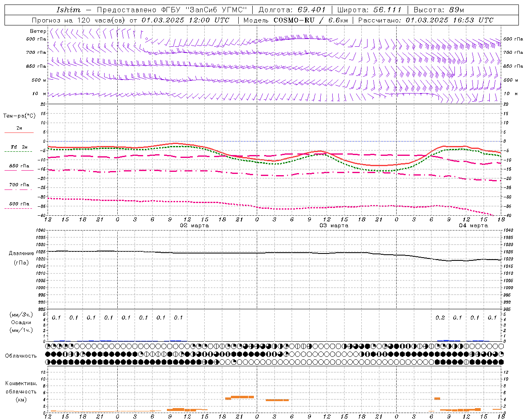Click the dotted pink line sample under 500 гПа legend
This screenshot has width=525, height=420.
tap(18, 208)
